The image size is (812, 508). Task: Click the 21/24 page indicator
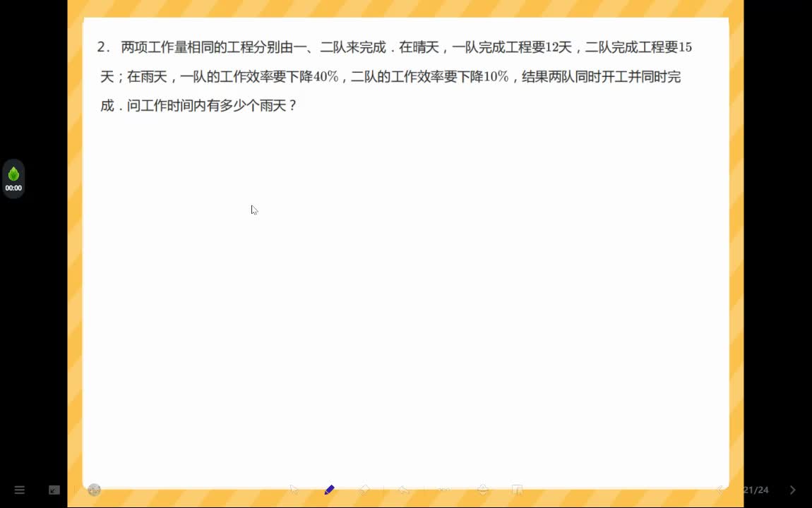756,490
